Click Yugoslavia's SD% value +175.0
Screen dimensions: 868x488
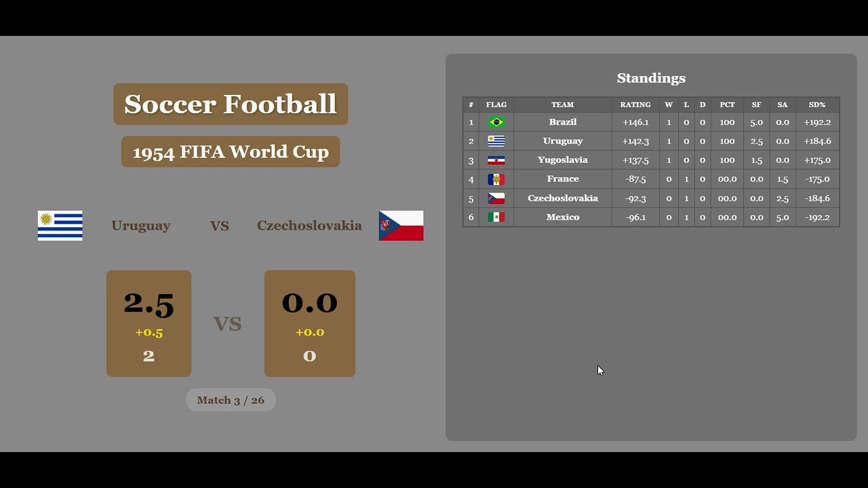(x=817, y=161)
